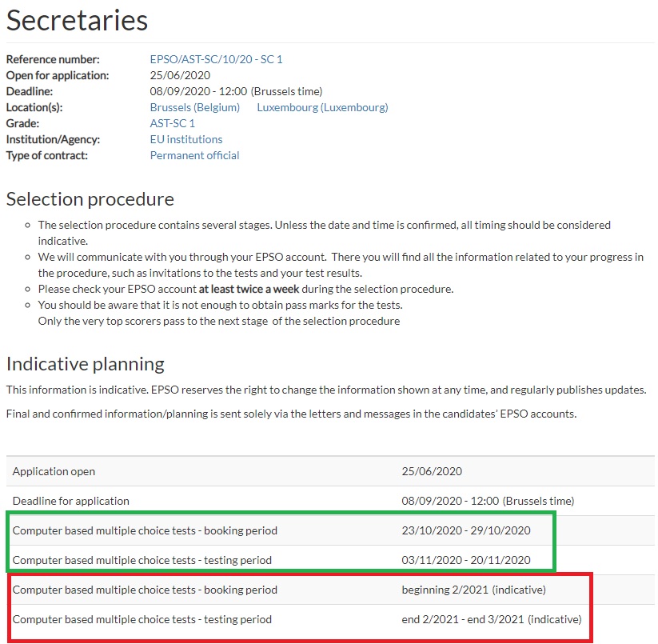
Task: Open the Permanent official contract link
Action: click(194, 155)
